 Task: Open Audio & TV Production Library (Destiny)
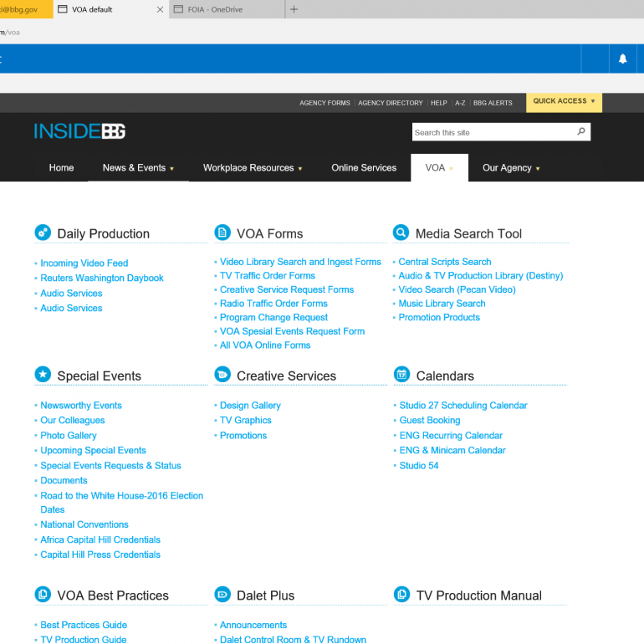(481, 276)
